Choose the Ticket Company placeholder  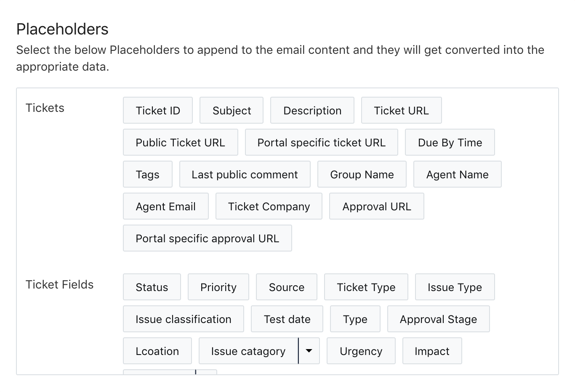pos(269,206)
